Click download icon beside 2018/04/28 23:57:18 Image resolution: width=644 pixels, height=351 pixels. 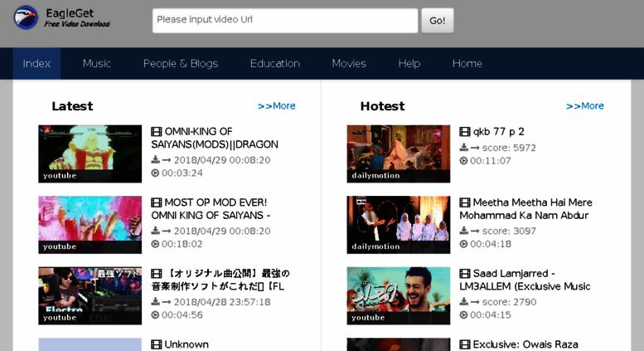[155, 302]
